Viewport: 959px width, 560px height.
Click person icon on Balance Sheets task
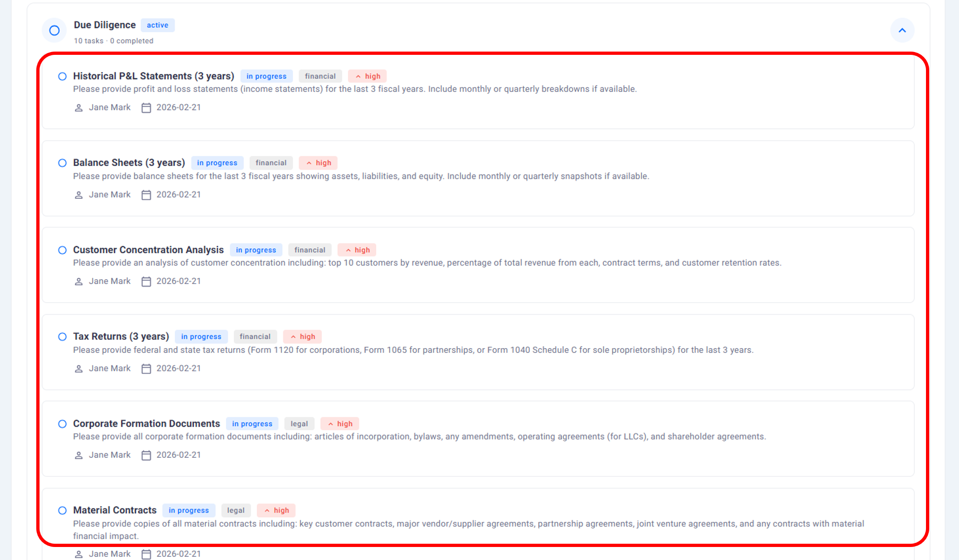[79, 195]
